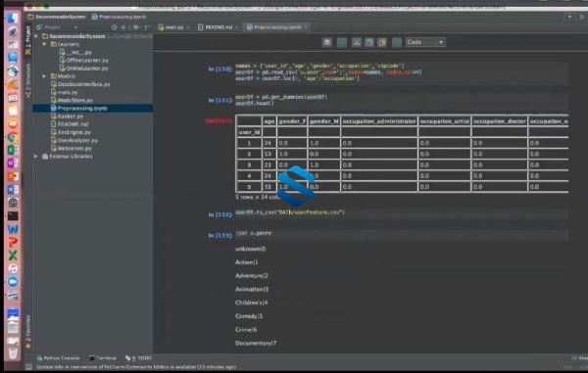588x373 pixels.
Task: Click into the to_csv code cell
Action: coord(401,212)
